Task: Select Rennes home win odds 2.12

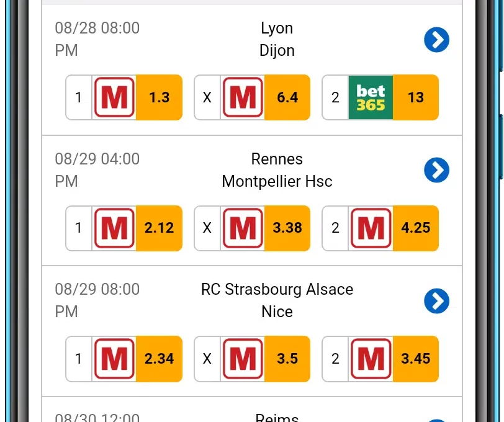Action: click(x=159, y=228)
